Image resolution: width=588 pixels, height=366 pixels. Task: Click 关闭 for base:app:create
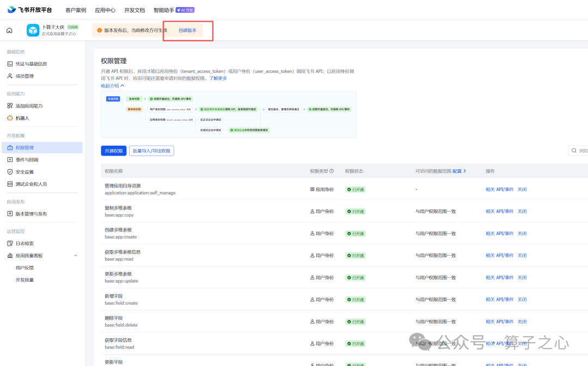coord(522,234)
